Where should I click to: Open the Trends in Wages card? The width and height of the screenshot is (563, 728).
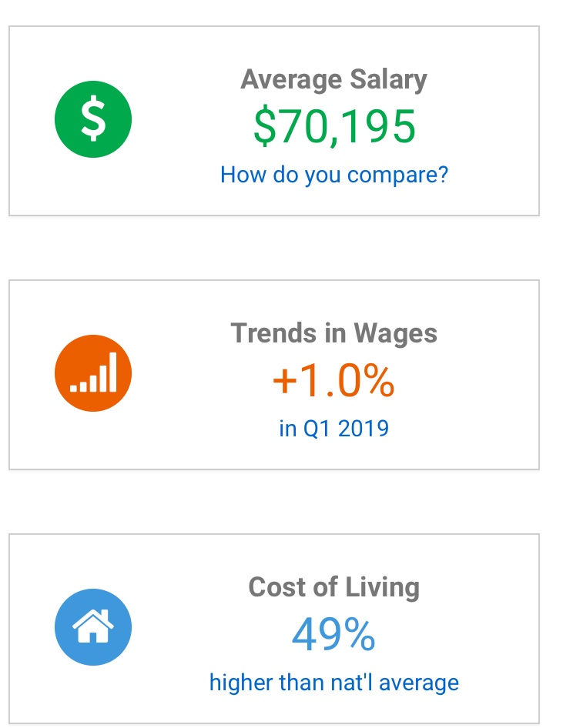coord(274,375)
